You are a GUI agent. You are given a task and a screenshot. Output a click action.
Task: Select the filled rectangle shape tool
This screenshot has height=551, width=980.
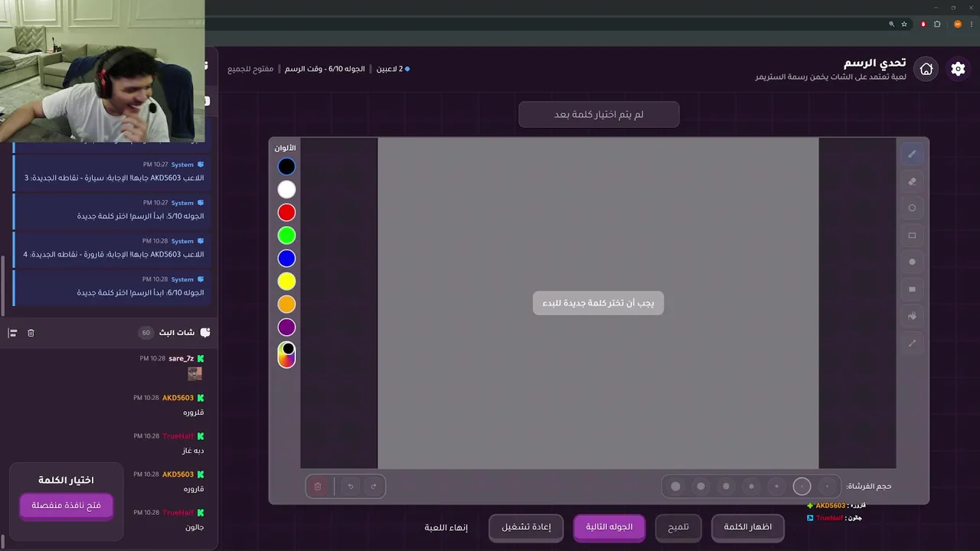coord(912,289)
